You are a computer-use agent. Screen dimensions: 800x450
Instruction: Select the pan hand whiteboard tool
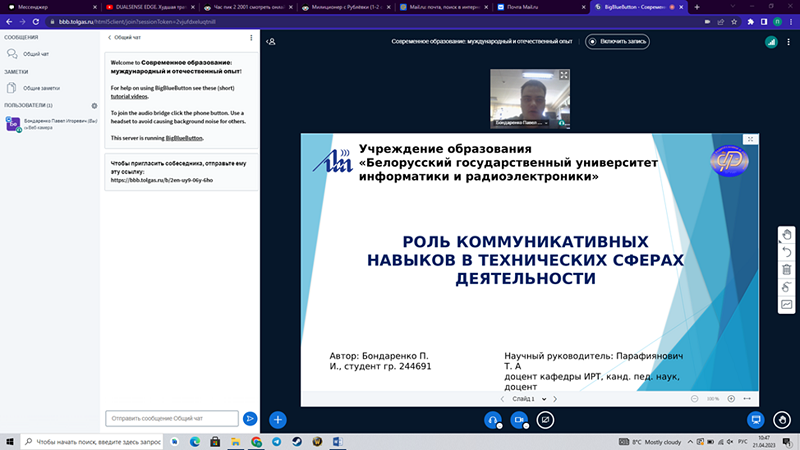(787, 235)
